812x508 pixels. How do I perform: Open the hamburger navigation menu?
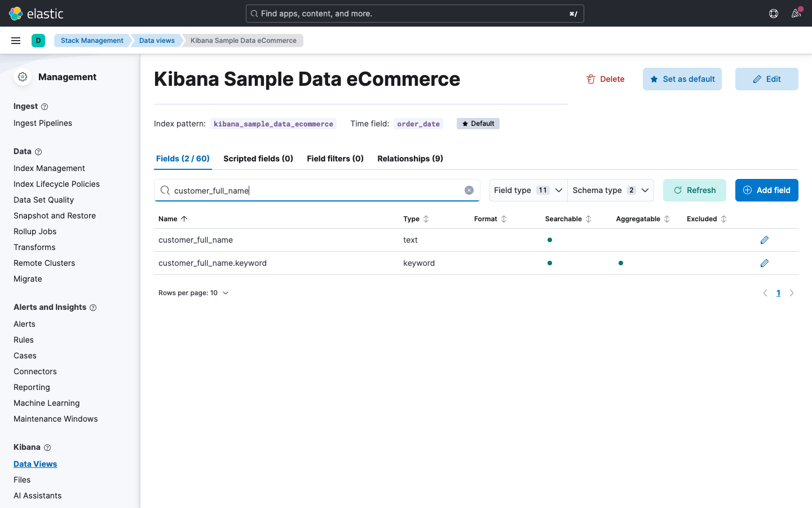pyautogui.click(x=16, y=41)
